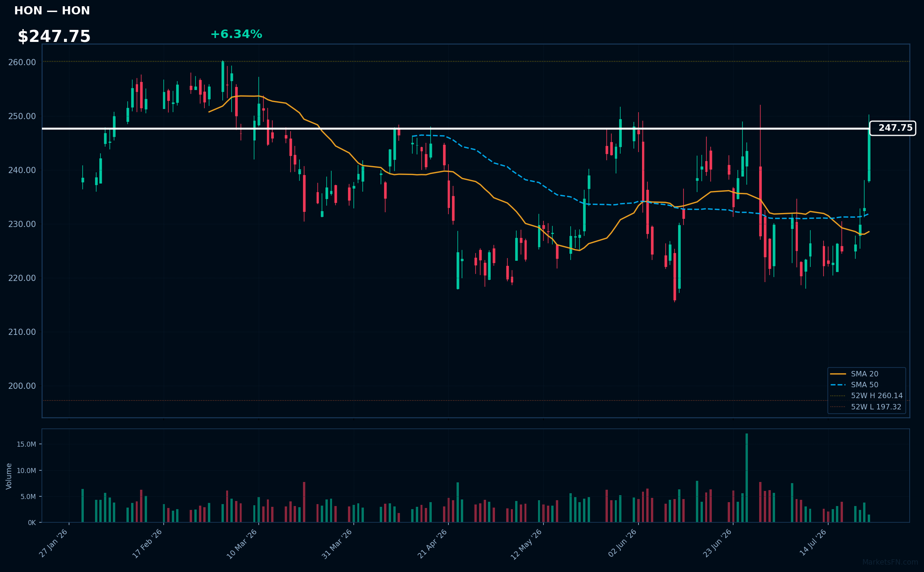Select the 52W L 197.32 legend item
924x572 pixels.
point(866,407)
